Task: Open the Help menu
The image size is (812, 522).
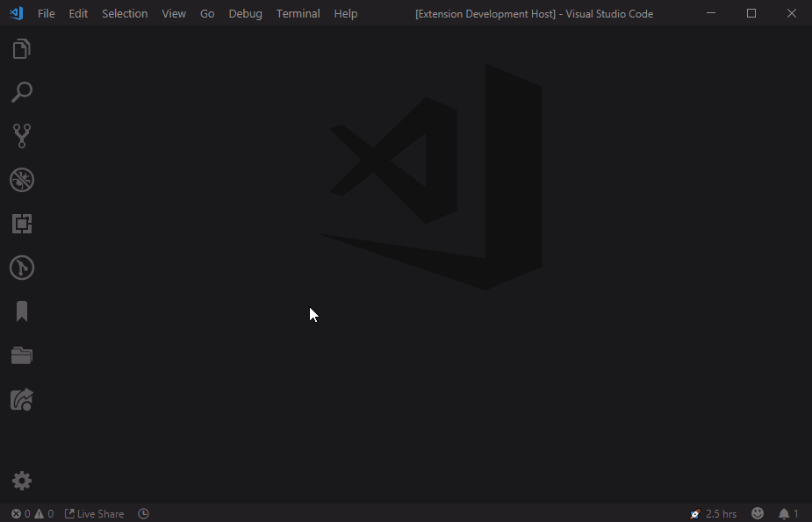Action: point(346,13)
